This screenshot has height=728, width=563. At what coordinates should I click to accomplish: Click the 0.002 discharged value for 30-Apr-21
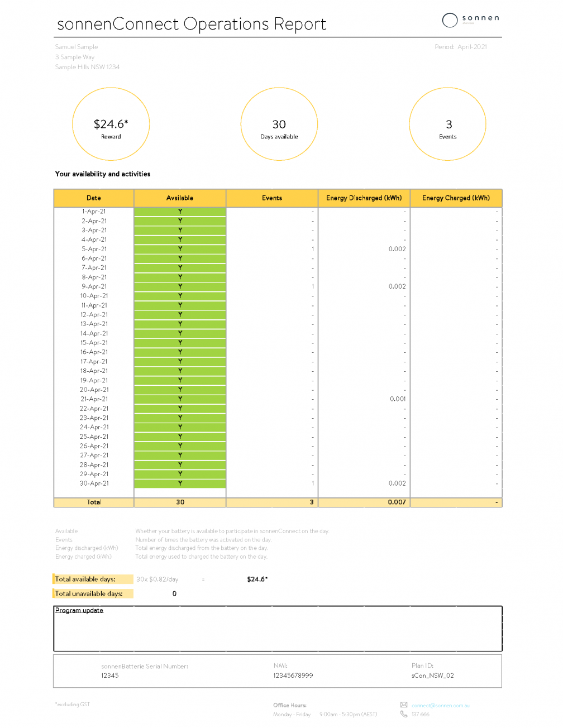point(397,483)
